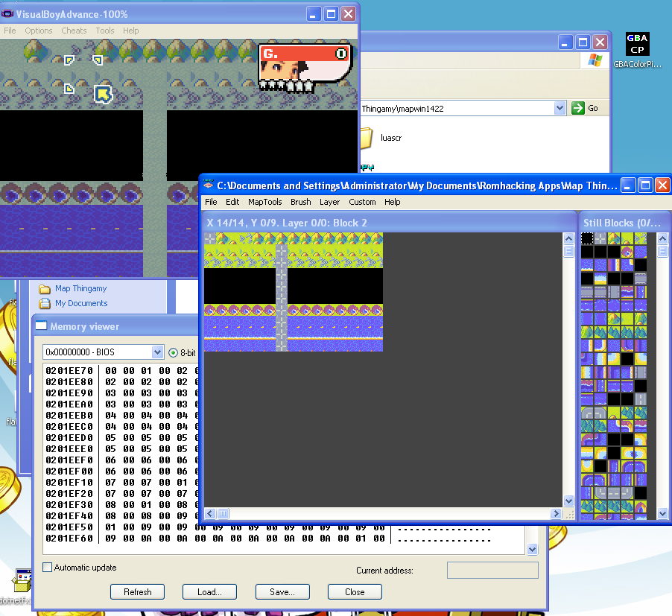Click memory address 0201EEC0
Screen dimensions: 672x616
(69, 427)
